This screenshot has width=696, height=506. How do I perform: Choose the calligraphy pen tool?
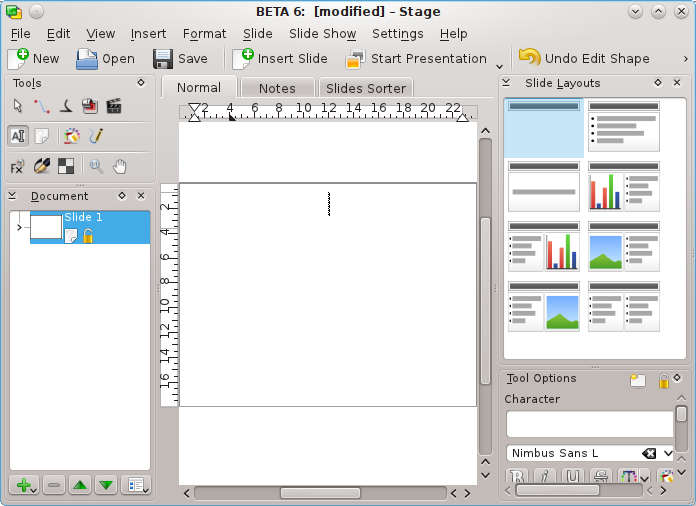click(x=65, y=106)
